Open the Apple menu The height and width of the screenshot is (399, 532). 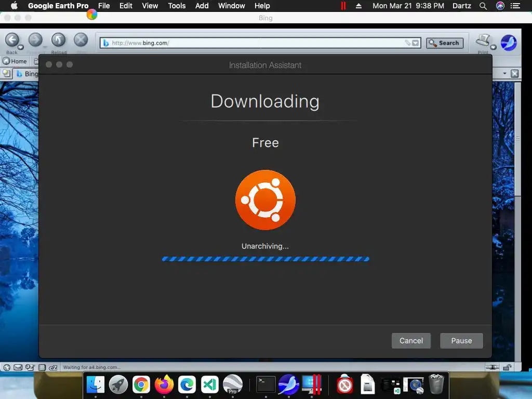(x=14, y=6)
